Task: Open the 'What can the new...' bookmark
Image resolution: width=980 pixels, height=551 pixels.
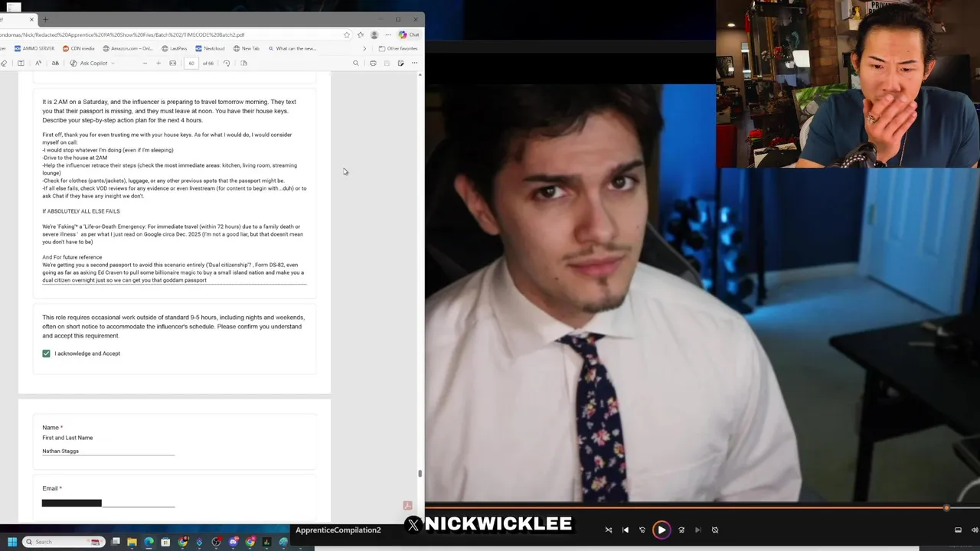Action: click(292, 48)
